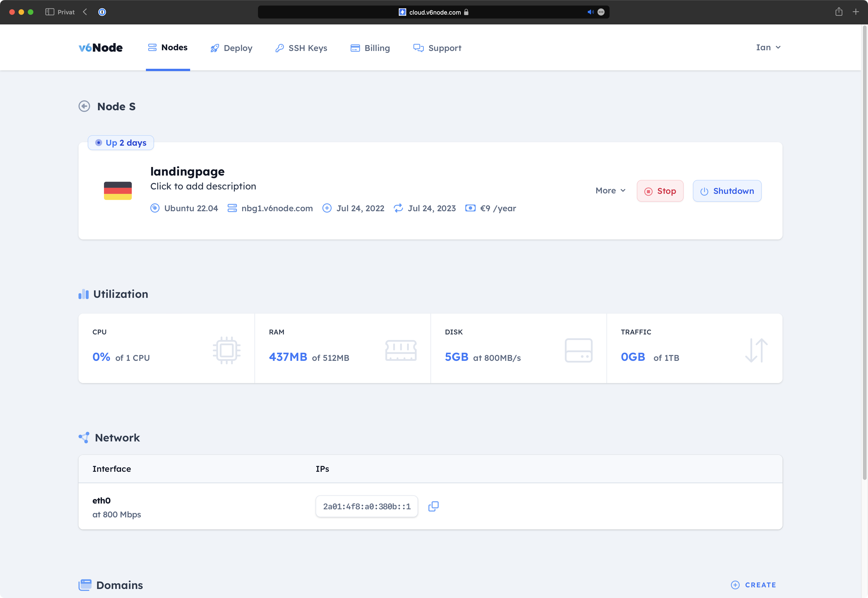Go to the Billing section
The width and height of the screenshot is (868, 598).
coord(370,48)
